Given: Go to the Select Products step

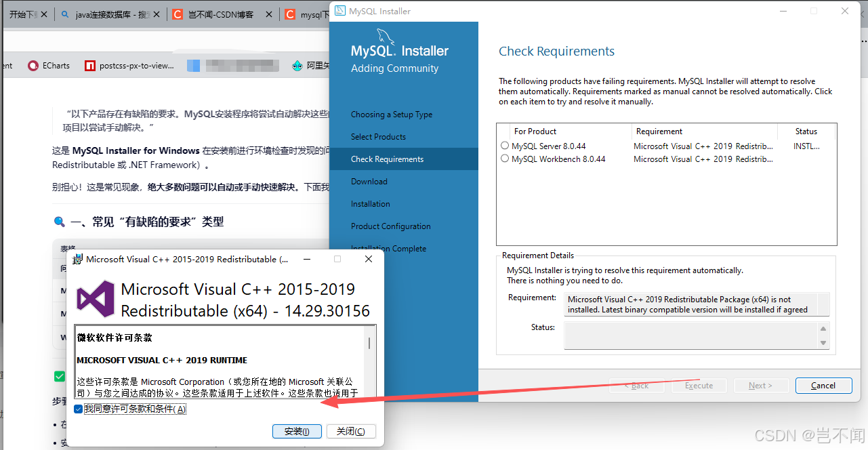Looking at the screenshot, I should click(379, 137).
